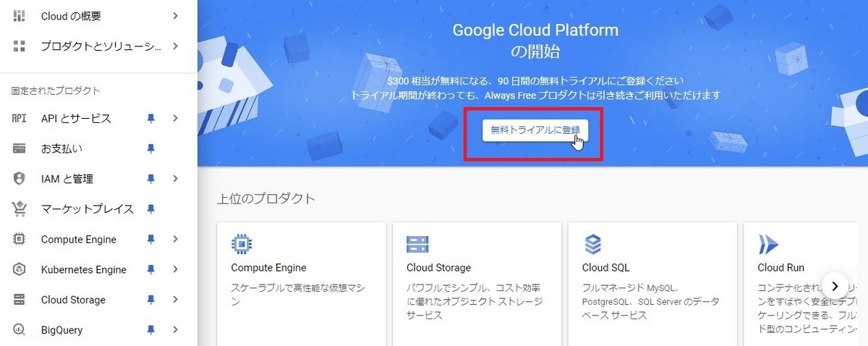Expand the Cloud の概要 submenu chevron
Screen dimensions: 868x346
coord(176,16)
